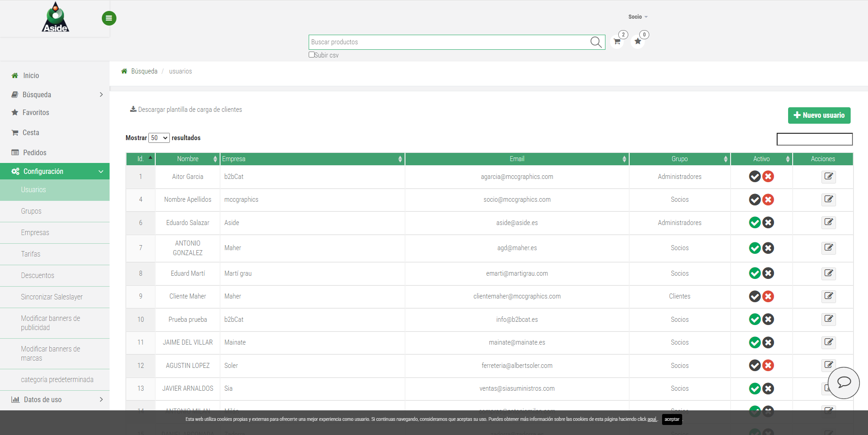Open the Mostrar results count dropdown
Viewport: 868px width, 435px height.
click(x=159, y=138)
